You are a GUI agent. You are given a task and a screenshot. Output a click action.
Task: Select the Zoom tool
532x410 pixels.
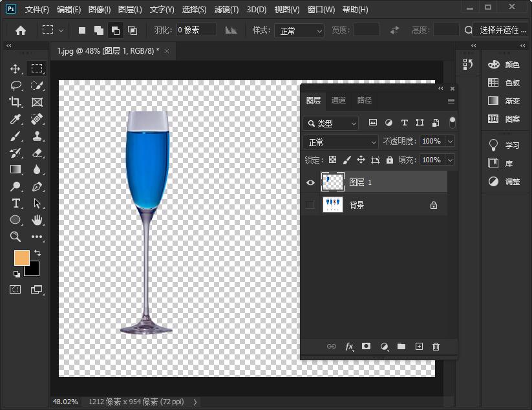pyautogui.click(x=16, y=237)
